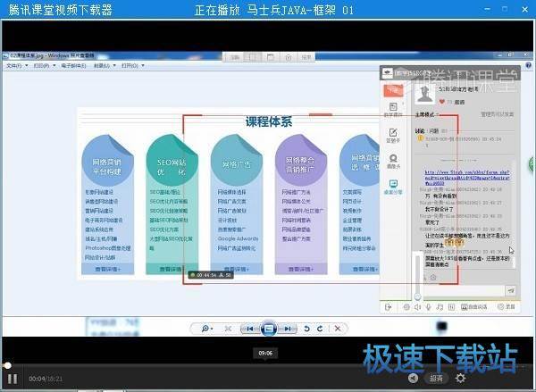Toggle the microphone icon in classroom bar

coord(428,307)
